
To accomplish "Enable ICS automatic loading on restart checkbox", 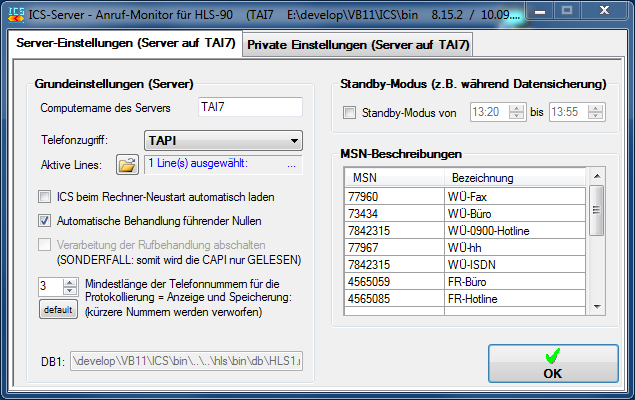I will pyautogui.click(x=45, y=197).
